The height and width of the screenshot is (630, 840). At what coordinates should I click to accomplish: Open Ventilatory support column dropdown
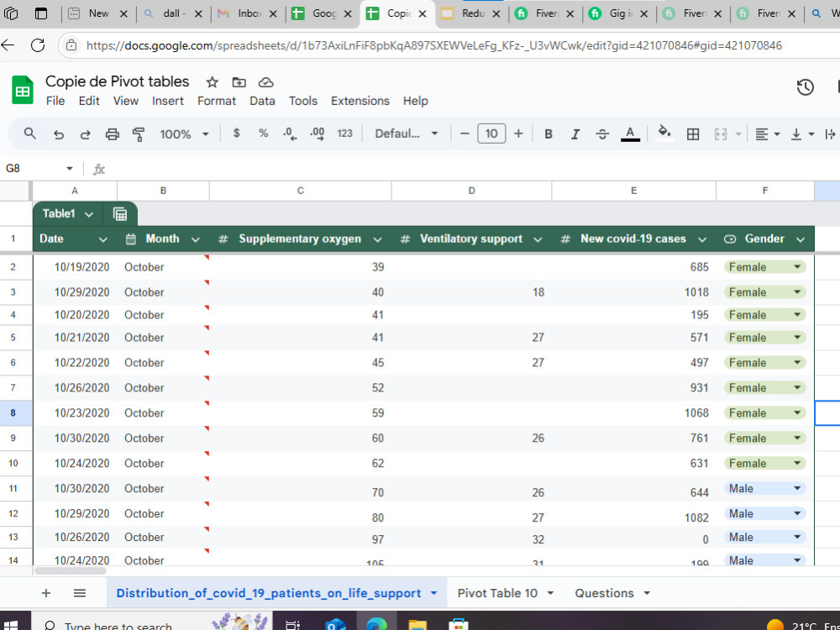pyautogui.click(x=538, y=239)
